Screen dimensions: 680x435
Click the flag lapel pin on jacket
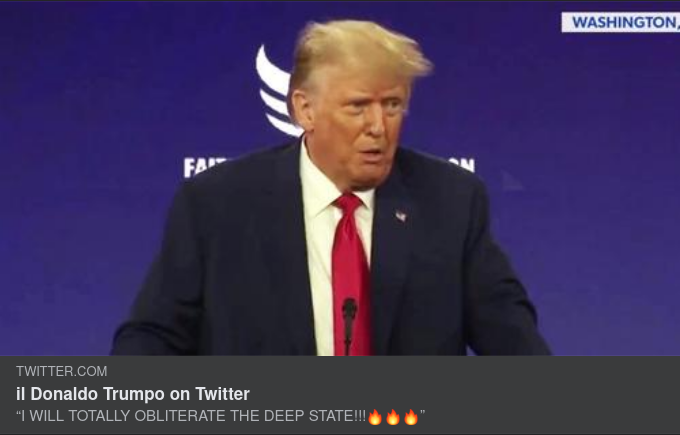pyautogui.click(x=401, y=216)
